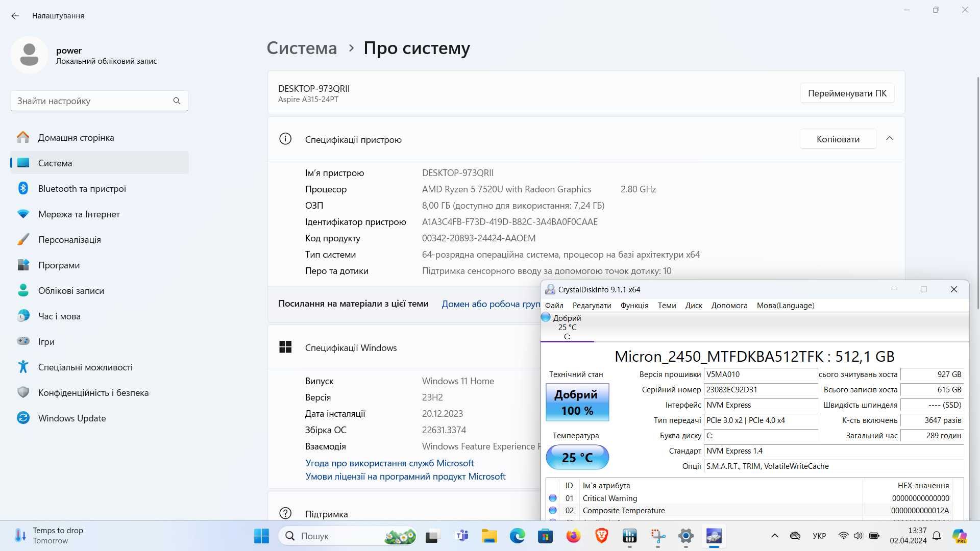This screenshot has width=980, height=551.
Task: Click the УКР language indicator in tray
Action: pos(819,536)
